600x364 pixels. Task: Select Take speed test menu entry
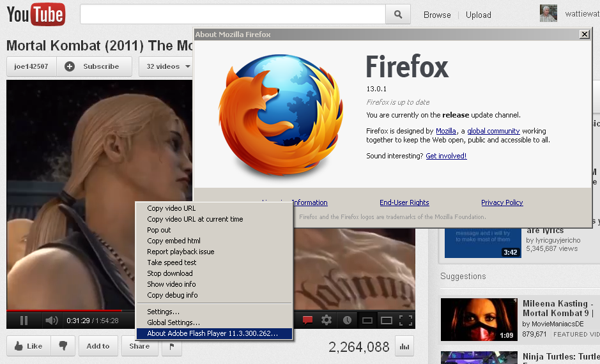click(214, 262)
